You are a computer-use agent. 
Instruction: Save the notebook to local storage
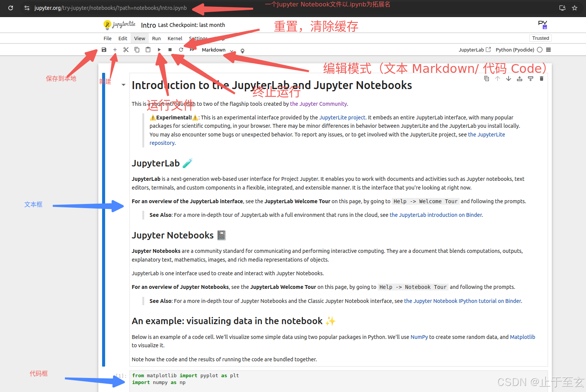click(x=104, y=49)
